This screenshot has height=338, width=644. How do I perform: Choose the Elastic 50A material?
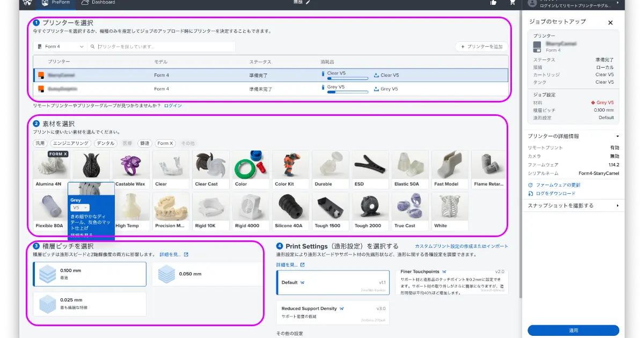410,169
